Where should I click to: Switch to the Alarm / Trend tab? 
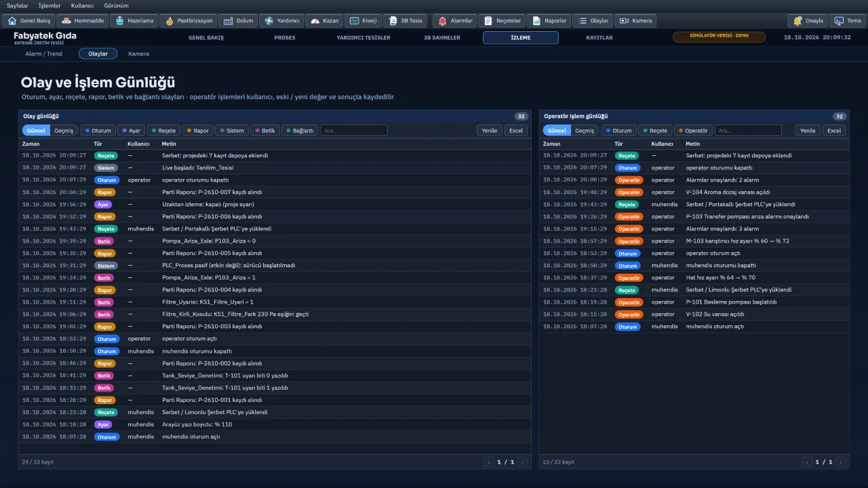click(x=43, y=54)
